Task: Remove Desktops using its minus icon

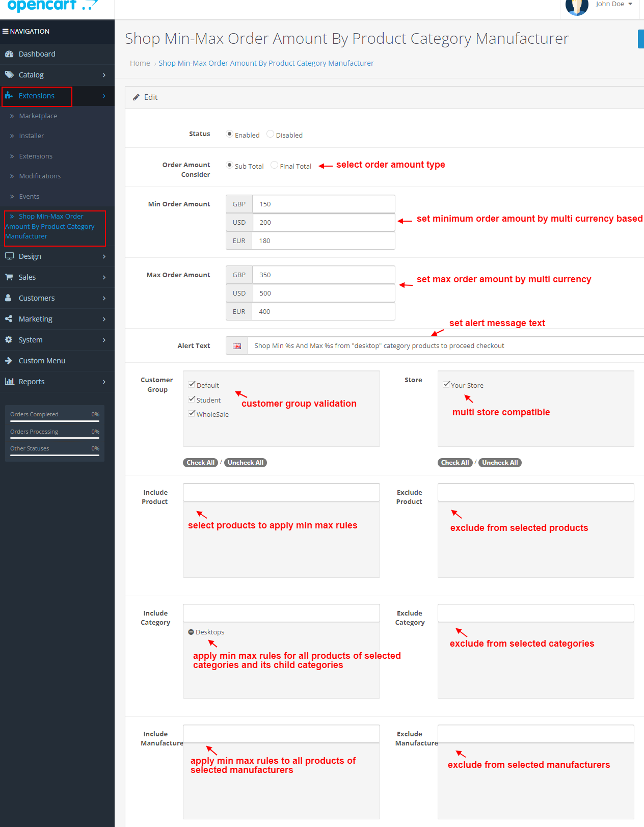Action: point(191,632)
